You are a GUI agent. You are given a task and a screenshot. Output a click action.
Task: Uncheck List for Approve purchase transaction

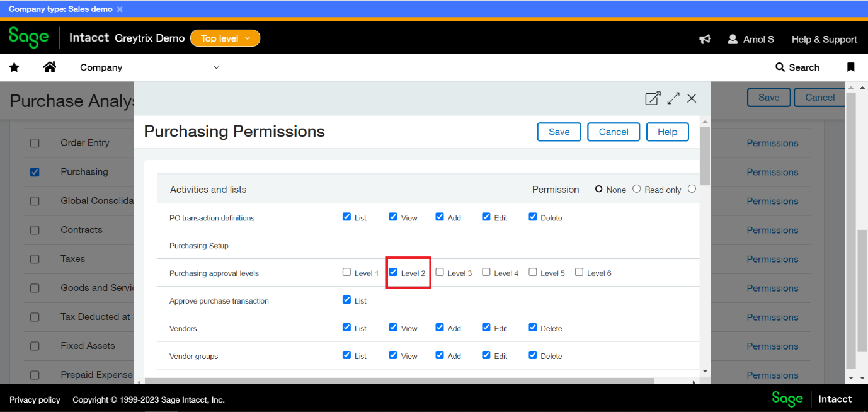tap(346, 300)
